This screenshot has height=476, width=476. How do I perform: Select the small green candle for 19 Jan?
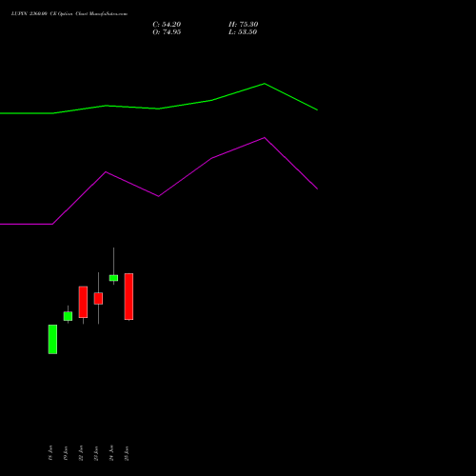[68, 316]
